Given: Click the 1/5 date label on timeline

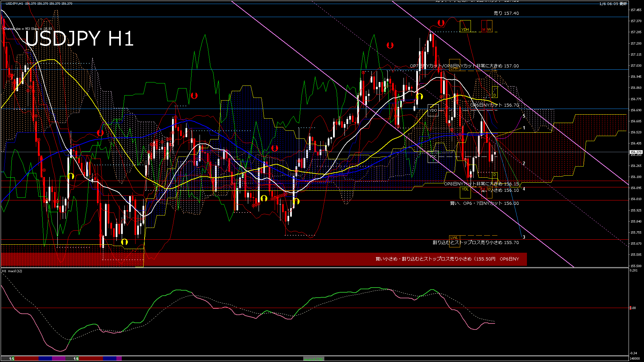Looking at the screenshot, I should click(x=11, y=359).
